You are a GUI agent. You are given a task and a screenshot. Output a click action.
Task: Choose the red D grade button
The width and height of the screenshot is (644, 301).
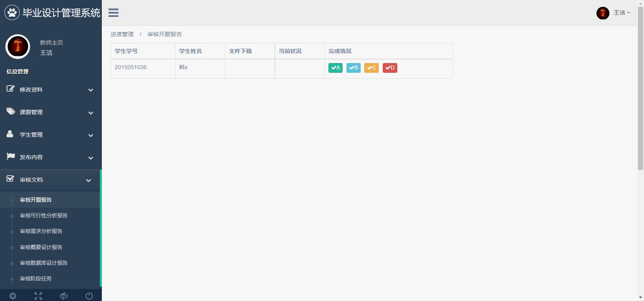tap(390, 68)
